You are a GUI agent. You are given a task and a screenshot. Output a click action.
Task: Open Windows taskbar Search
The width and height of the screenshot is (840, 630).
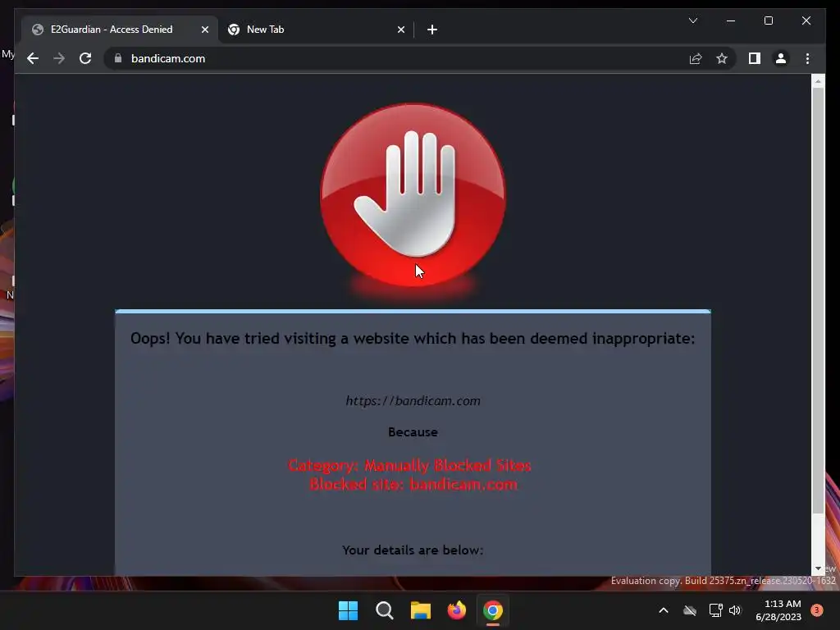pos(385,610)
